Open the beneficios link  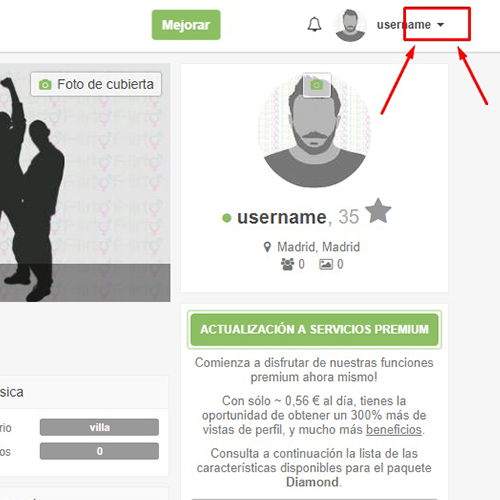(x=394, y=430)
